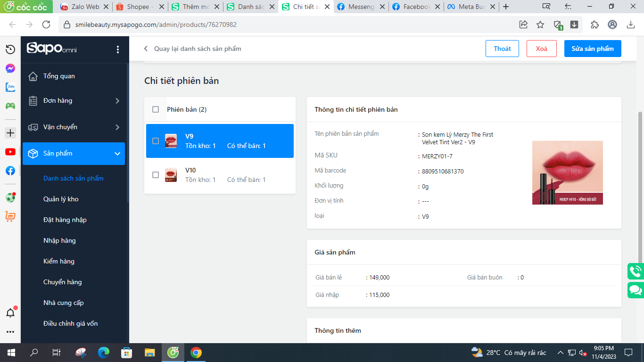This screenshot has height=362, width=644.
Task: Open a new browser tab
Action: (x=506, y=7)
